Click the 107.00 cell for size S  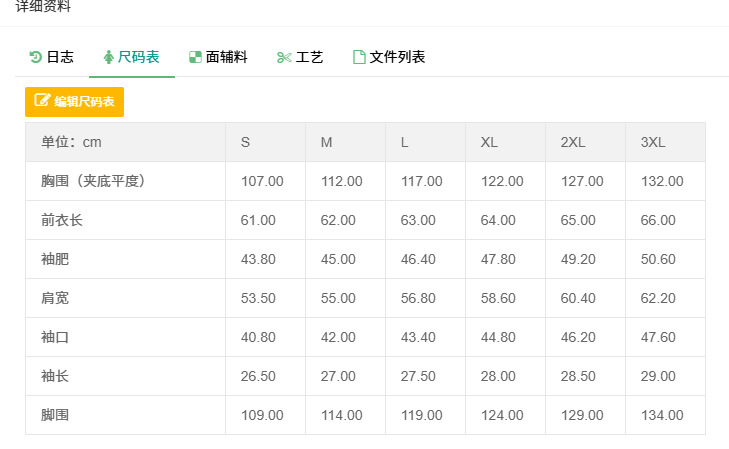(x=262, y=181)
